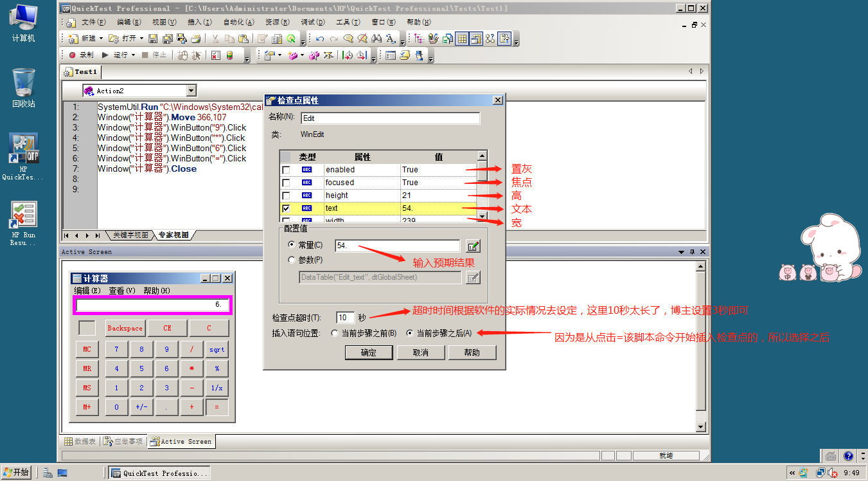Open the 插入(I) menu
Image resolution: width=868 pixels, height=481 pixels.
click(199, 23)
